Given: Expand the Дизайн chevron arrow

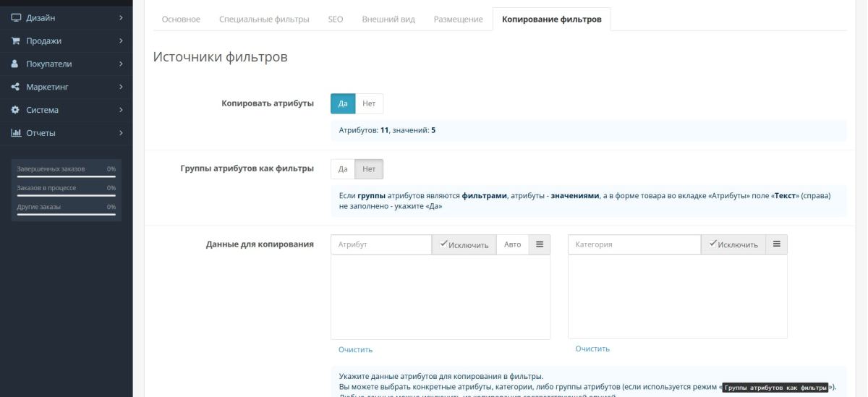Looking at the screenshot, I should point(121,17).
